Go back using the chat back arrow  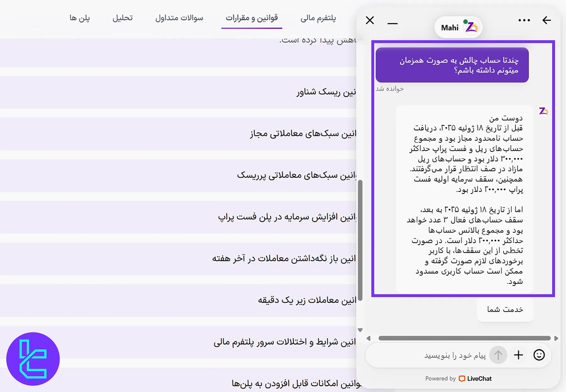547,20
